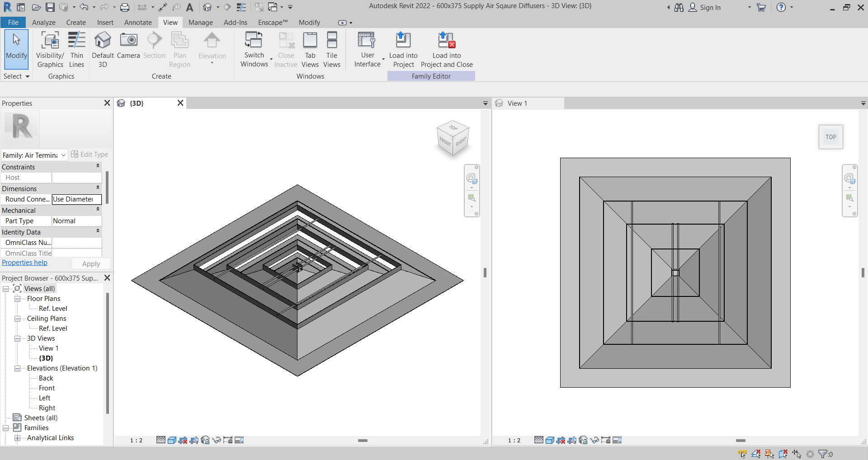Click the Help question mark icon
Screen dimensions: 868x460
click(781, 7)
